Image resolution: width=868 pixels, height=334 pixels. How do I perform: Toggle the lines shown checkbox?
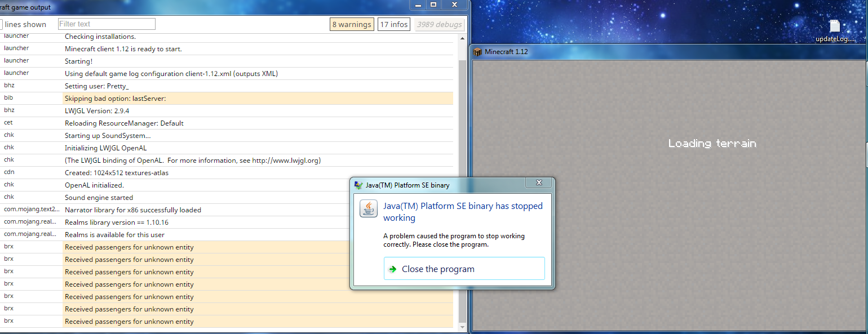pos(1,24)
